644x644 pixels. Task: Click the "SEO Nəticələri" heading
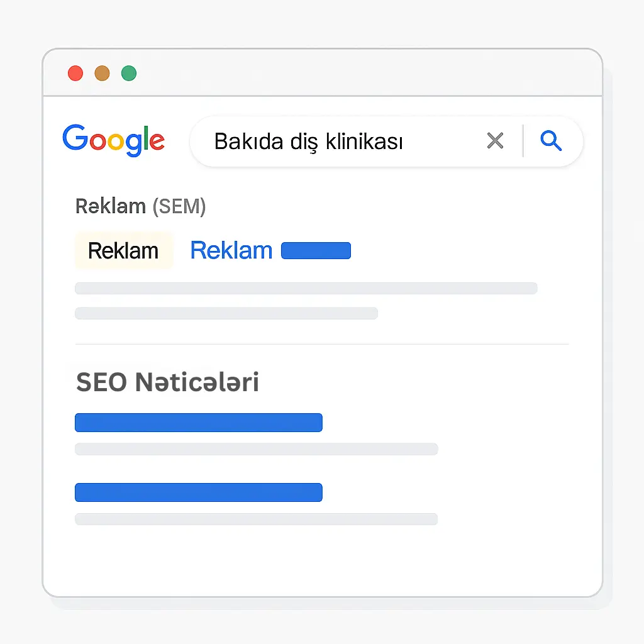coord(167,382)
